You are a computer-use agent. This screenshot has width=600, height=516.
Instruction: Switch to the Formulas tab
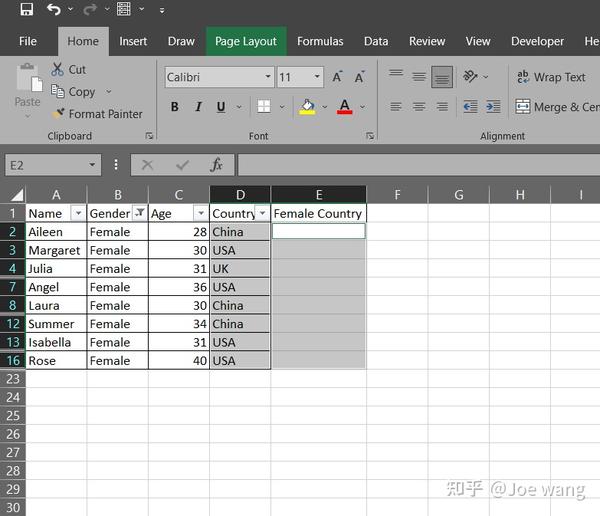point(320,41)
